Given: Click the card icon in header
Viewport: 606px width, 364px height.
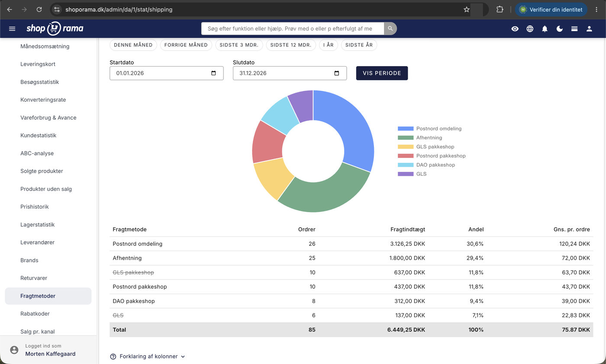Looking at the screenshot, I should pyautogui.click(x=574, y=29).
